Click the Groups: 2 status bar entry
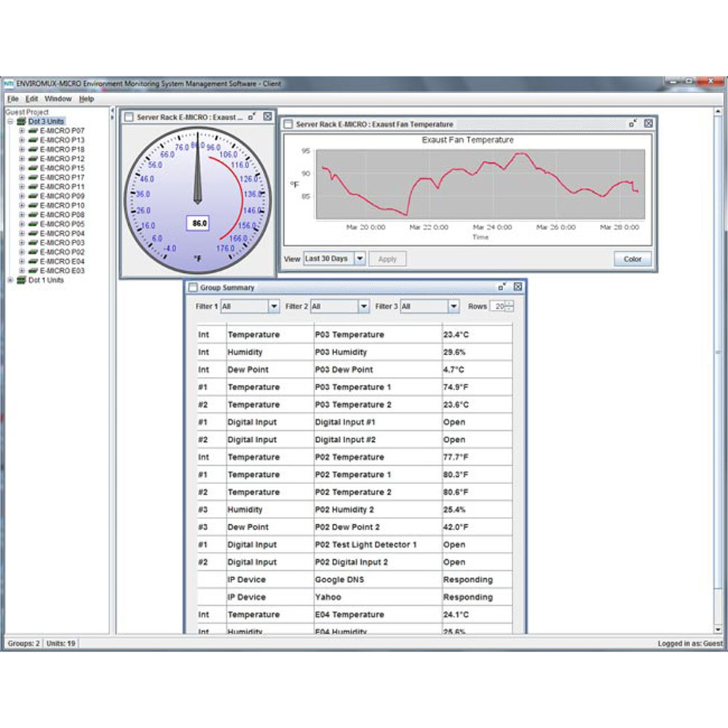The height and width of the screenshot is (728, 728). tap(23, 644)
